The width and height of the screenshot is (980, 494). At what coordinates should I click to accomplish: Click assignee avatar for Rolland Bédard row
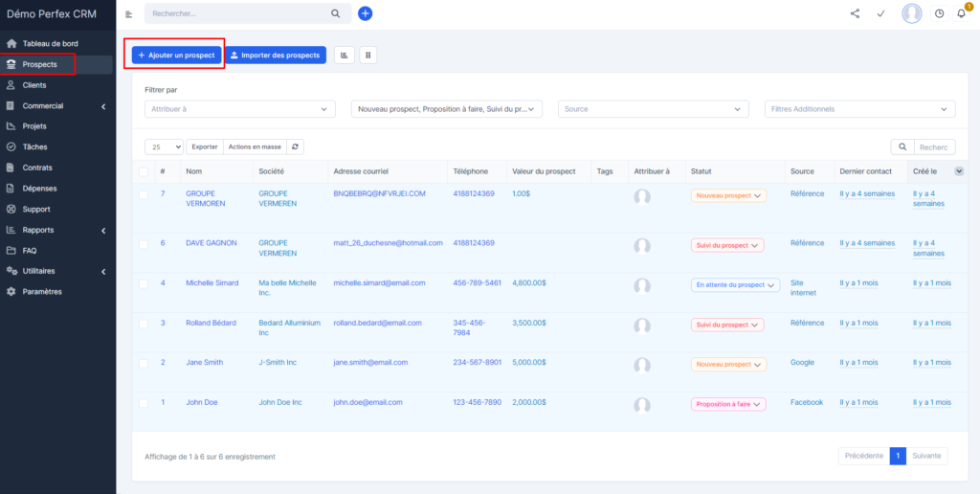642,326
